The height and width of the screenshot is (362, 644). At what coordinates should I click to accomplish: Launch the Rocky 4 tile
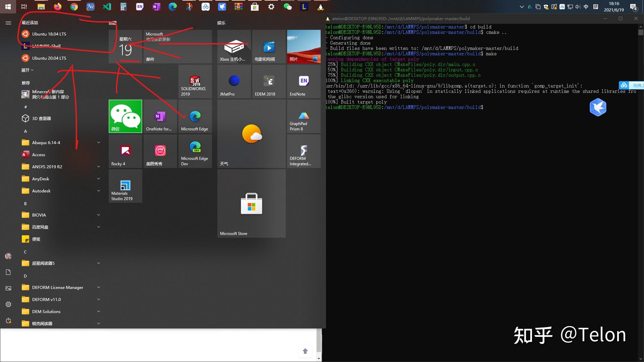point(125,151)
